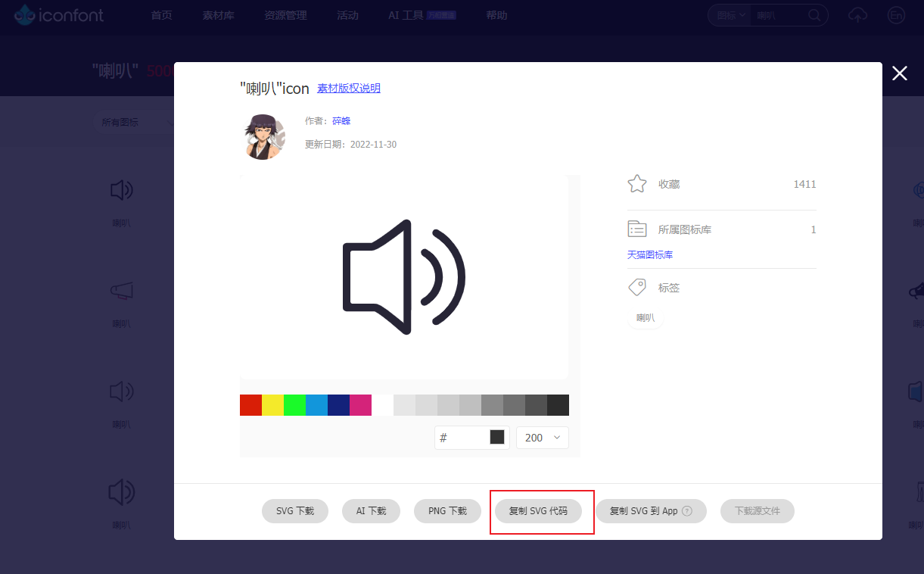Click the SVG 下载 button

295,511
